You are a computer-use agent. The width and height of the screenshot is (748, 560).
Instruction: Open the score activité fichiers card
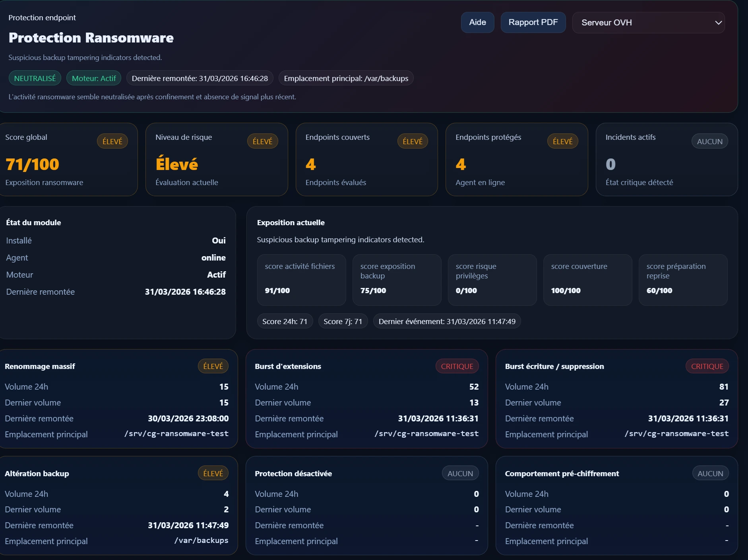(x=301, y=280)
